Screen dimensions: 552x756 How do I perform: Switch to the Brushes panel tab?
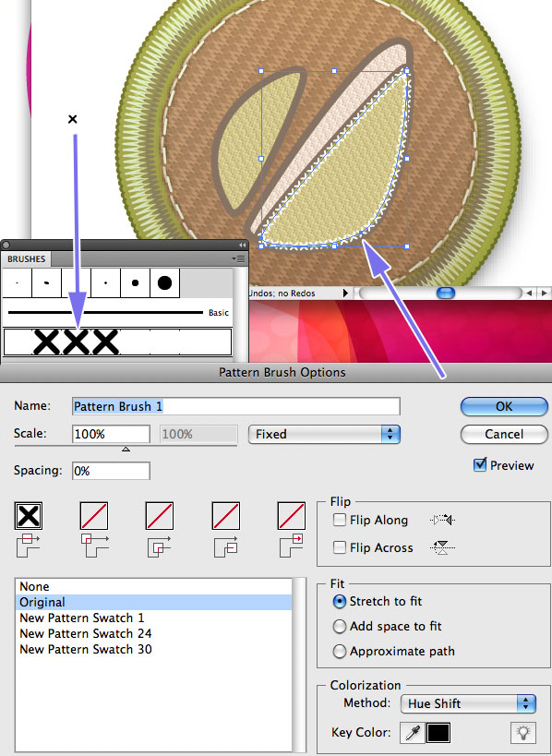coord(27,258)
